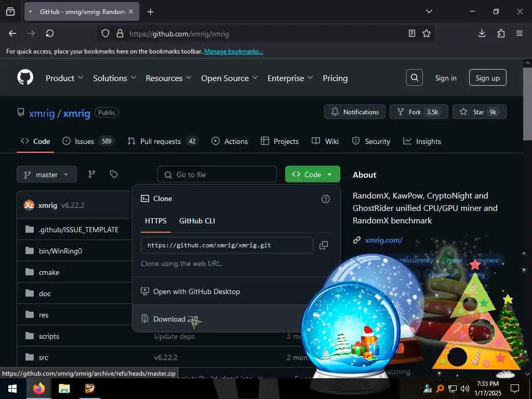
Task: Select the HTTPS clone tab
Action: [x=156, y=221]
